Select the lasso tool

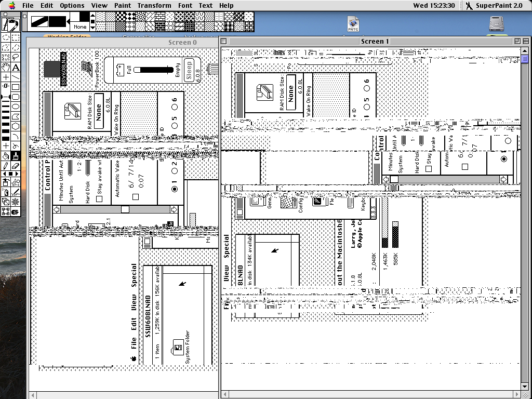16,57
